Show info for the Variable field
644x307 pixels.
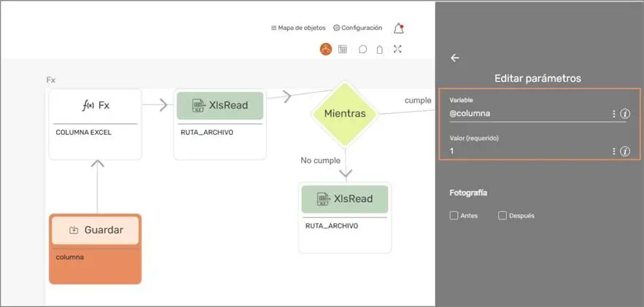[625, 114]
